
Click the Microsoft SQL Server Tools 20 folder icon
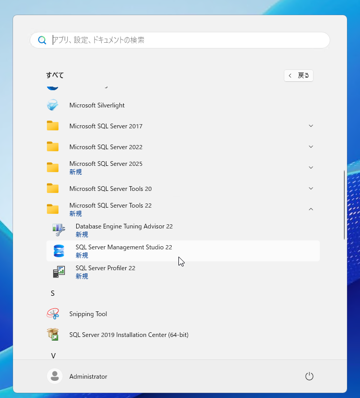click(x=53, y=188)
